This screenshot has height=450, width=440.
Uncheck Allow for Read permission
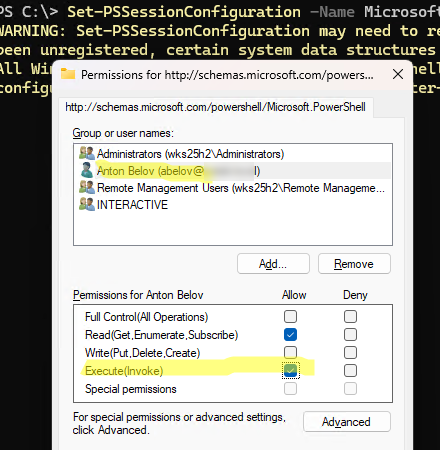(x=290, y=334)
